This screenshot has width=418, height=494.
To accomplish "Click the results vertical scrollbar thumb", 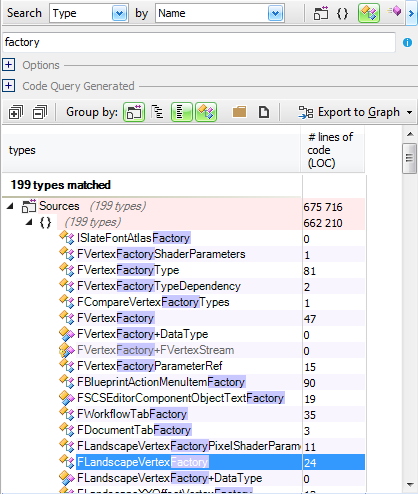I will (409, 158).
